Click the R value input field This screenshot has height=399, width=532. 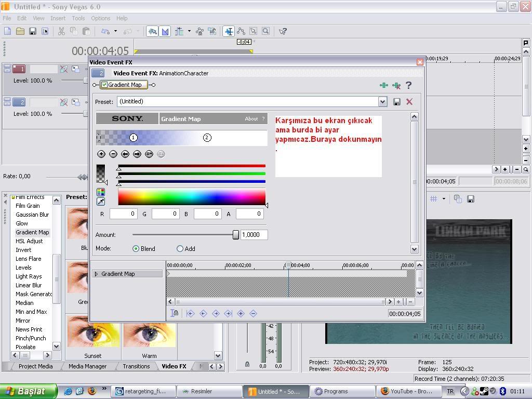123,214
